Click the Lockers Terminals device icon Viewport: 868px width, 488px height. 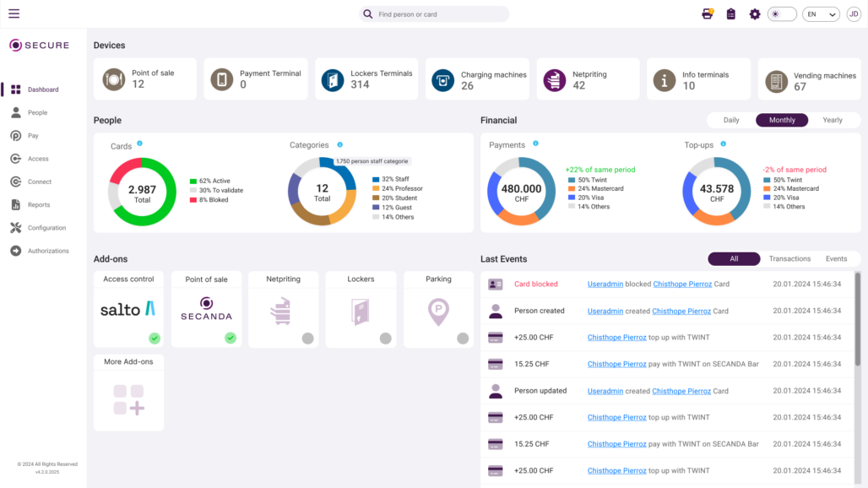click(333, 79)
